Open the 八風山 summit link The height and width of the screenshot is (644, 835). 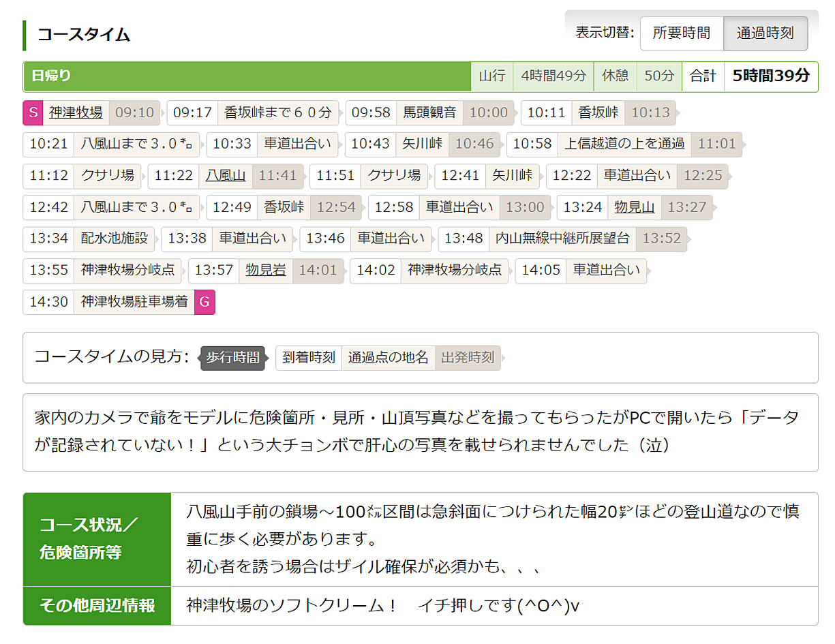pos(226,176)
